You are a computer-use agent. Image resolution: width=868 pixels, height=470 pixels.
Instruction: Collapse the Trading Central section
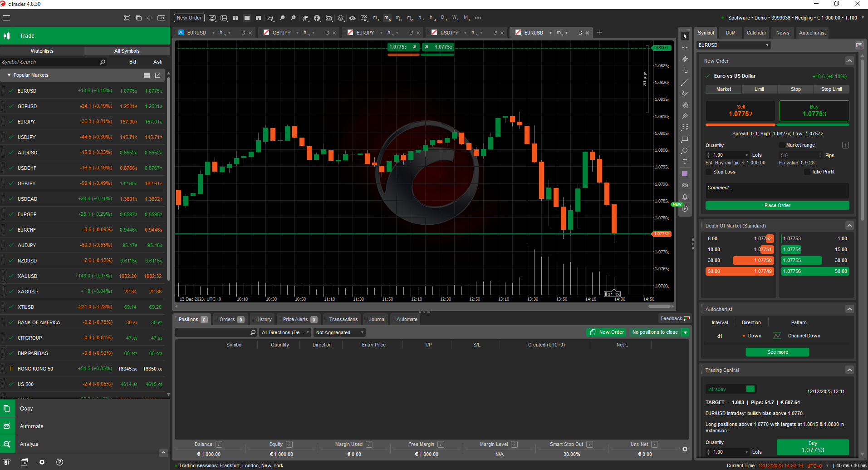[849, 370]
